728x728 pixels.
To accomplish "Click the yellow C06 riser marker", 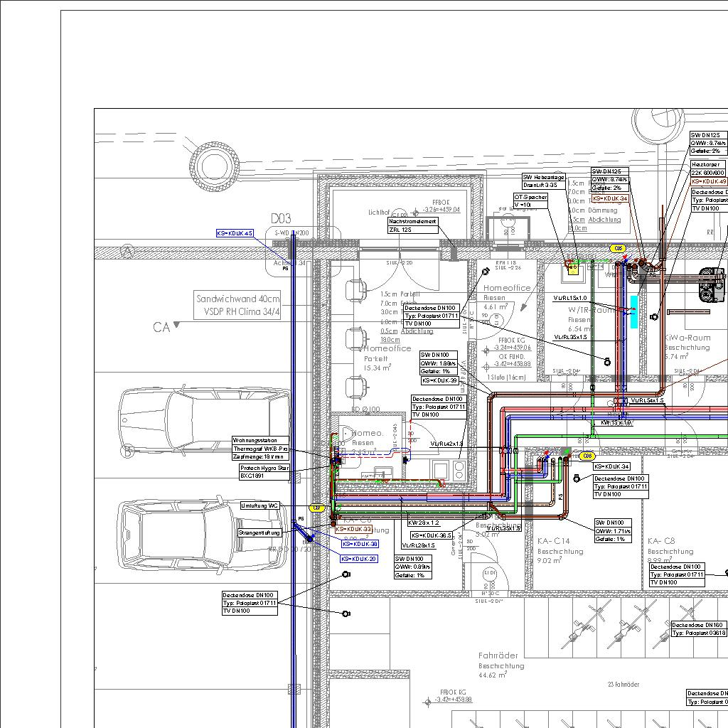I will (x=587, y=456).
